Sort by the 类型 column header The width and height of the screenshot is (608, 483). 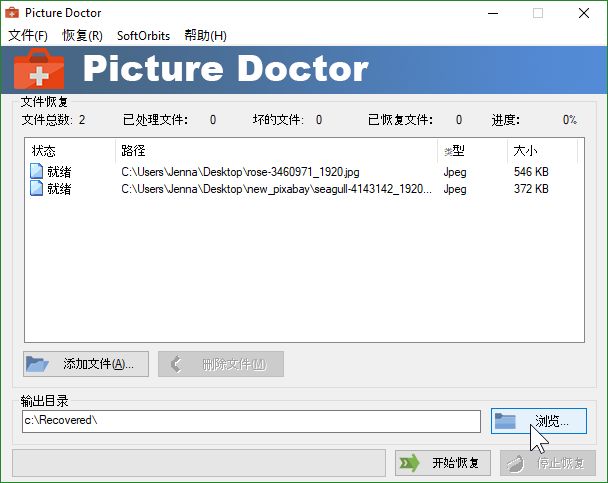pyautogui.click(x=473, y=151)
